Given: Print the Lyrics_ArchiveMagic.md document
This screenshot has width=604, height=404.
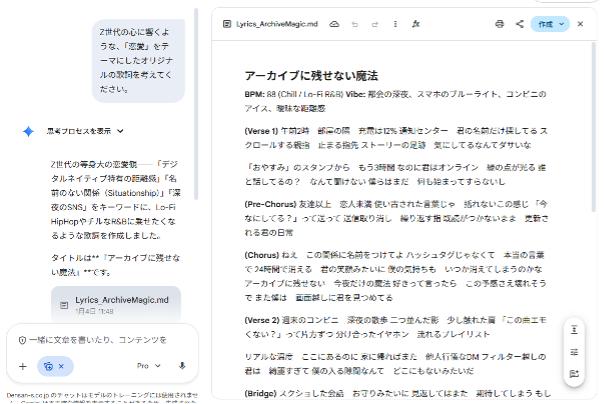Looking at the screenshot, I should point(499,23).
